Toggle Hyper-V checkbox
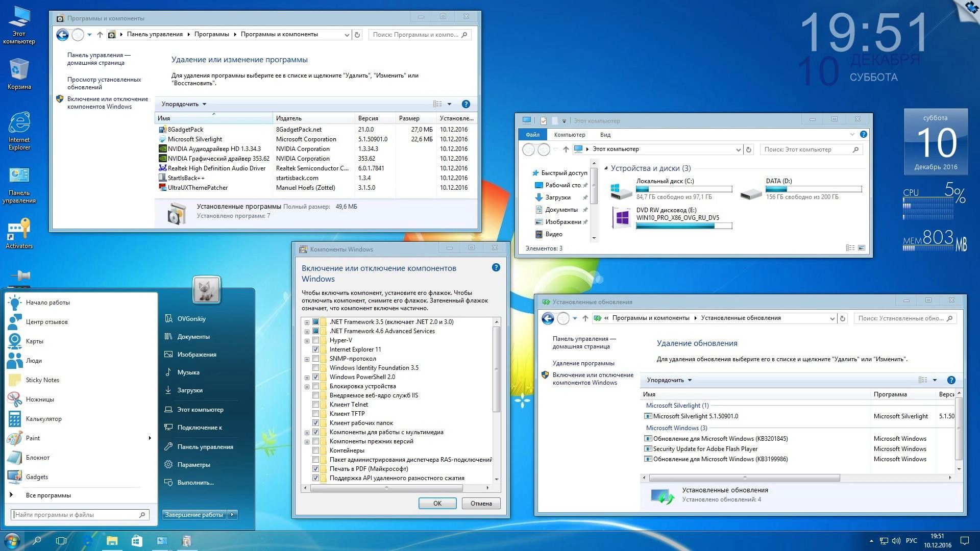This screenshot has height=551, width=980. tap(315, 340)
